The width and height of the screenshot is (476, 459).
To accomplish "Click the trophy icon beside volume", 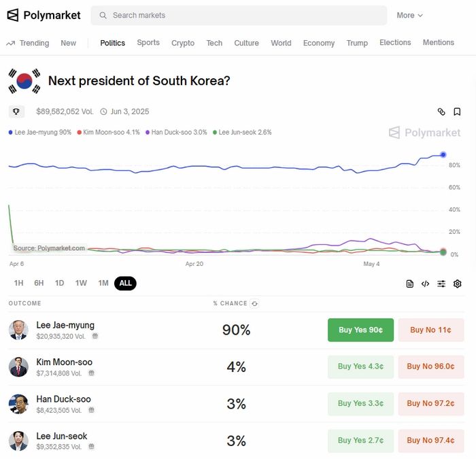I will point(16,112).
